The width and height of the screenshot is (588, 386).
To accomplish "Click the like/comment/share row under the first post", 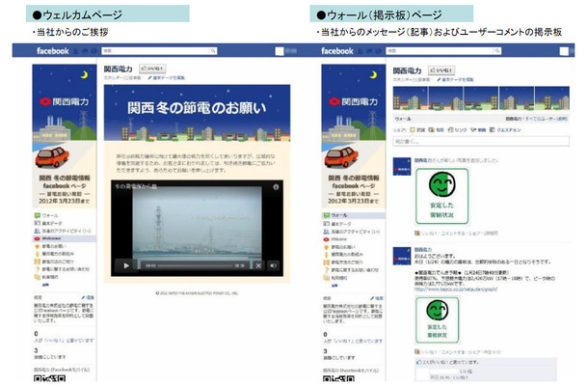I will [x=456, y=234].
